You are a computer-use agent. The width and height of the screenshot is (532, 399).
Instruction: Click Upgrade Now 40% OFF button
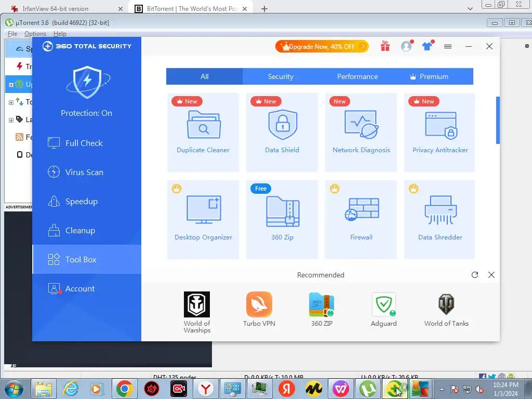[x=322, y=46]
